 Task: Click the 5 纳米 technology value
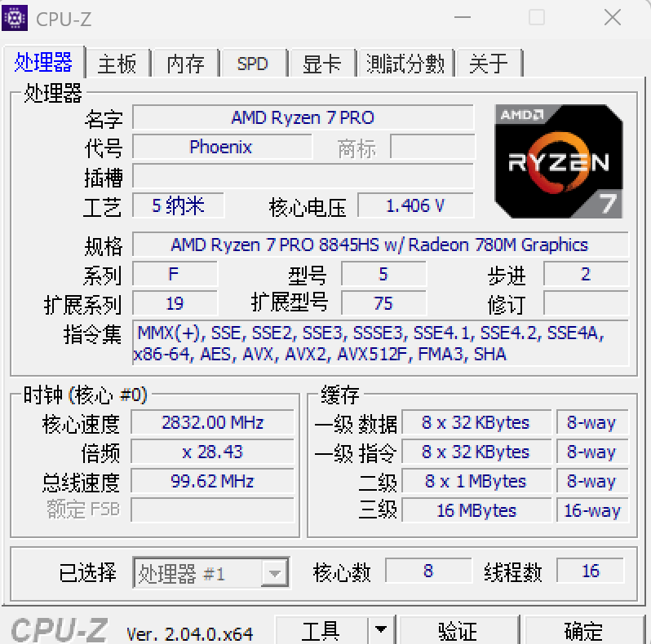click(179, 205)
